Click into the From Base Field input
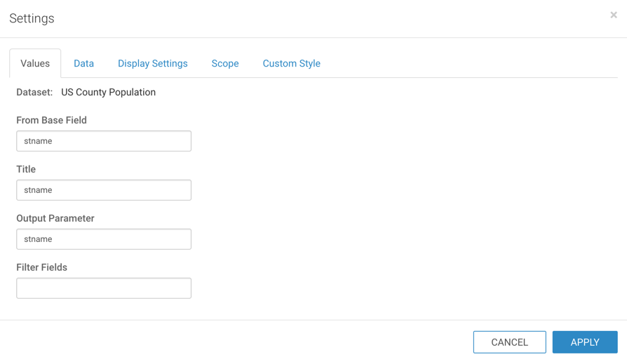The width and height of the screenshot is (627, 364). pos(104,141)
